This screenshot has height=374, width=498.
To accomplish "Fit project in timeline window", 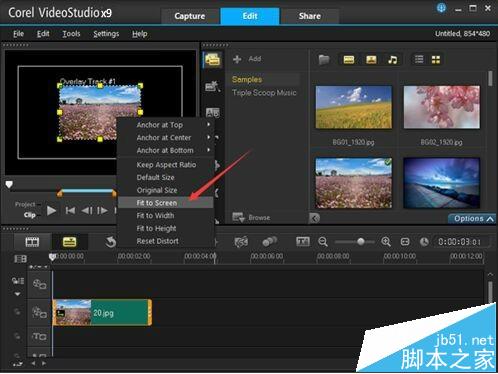I will (x=405, y=242).
